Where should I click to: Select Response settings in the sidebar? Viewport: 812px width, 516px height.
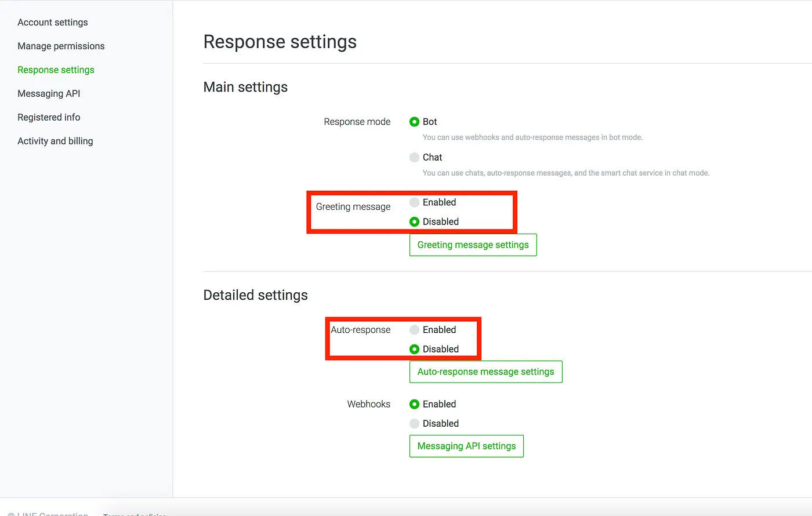click(x=56, y=70)
